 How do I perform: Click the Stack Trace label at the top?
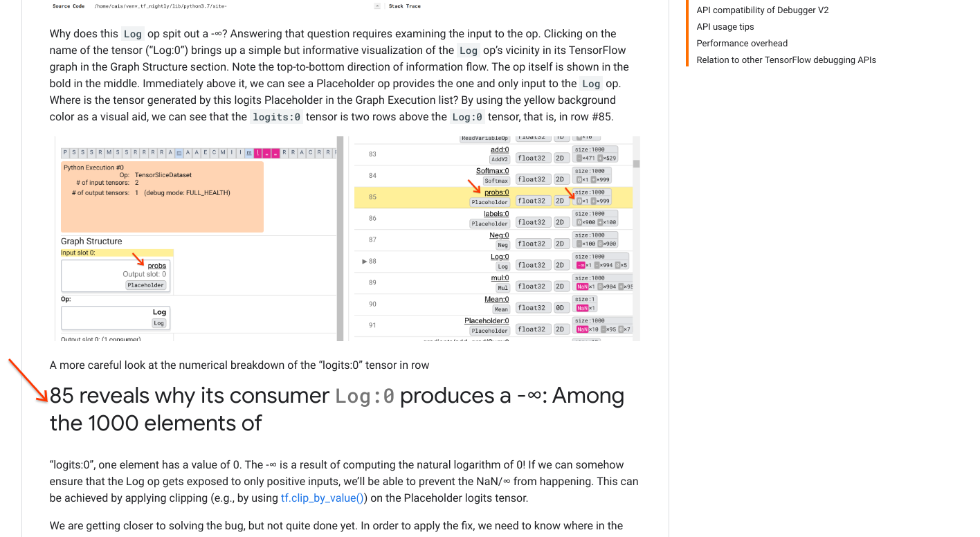pos(404,6)
